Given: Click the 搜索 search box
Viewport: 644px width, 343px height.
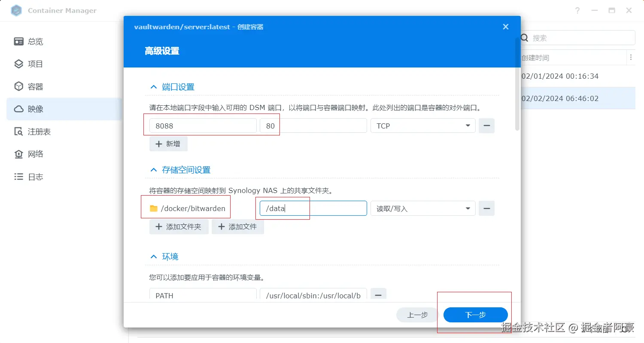Looking at the screenshot, I should pos(577,38).
